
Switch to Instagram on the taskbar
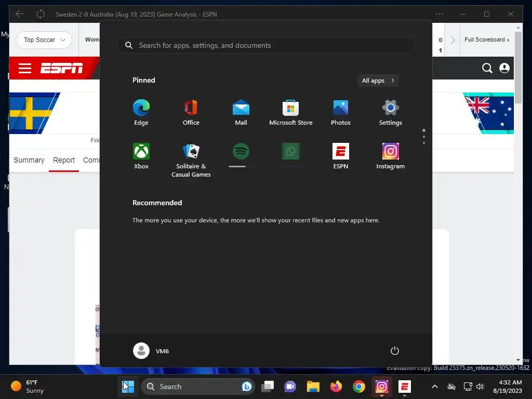382,387
